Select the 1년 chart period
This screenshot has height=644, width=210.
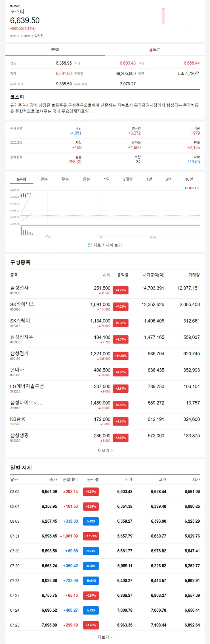[149, 179]
